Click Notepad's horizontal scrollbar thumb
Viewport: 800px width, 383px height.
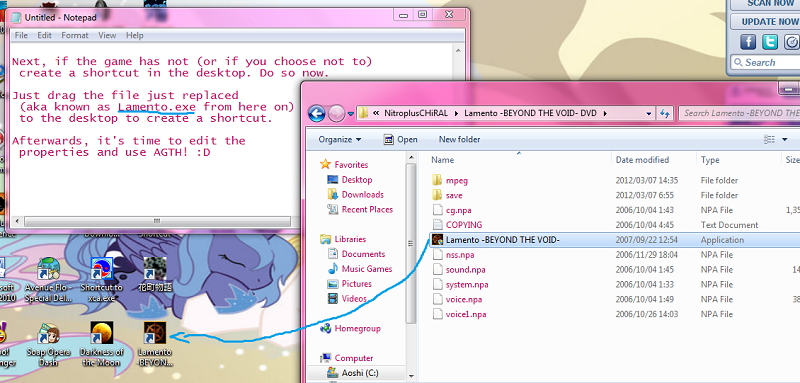click(157, 221)
